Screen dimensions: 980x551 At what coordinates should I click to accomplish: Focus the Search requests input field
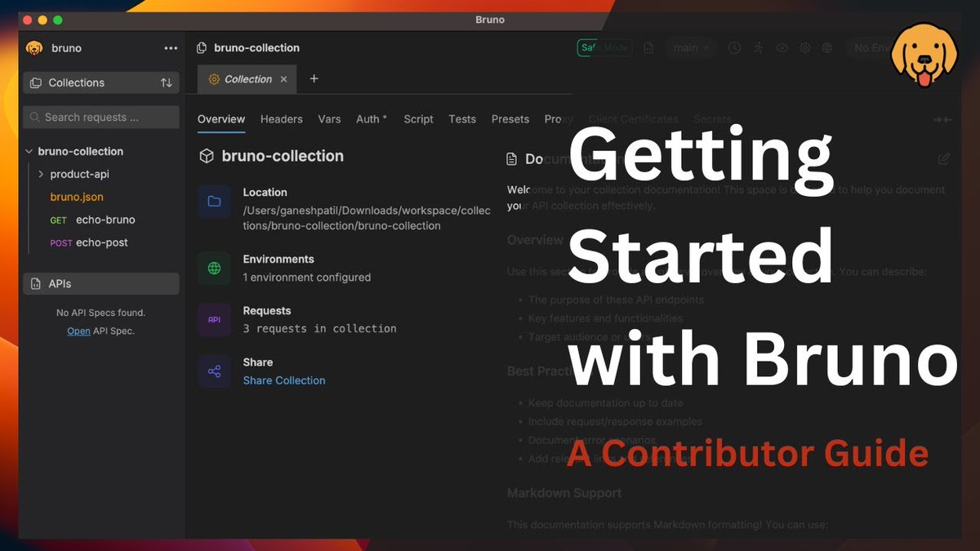pos(101,118)
